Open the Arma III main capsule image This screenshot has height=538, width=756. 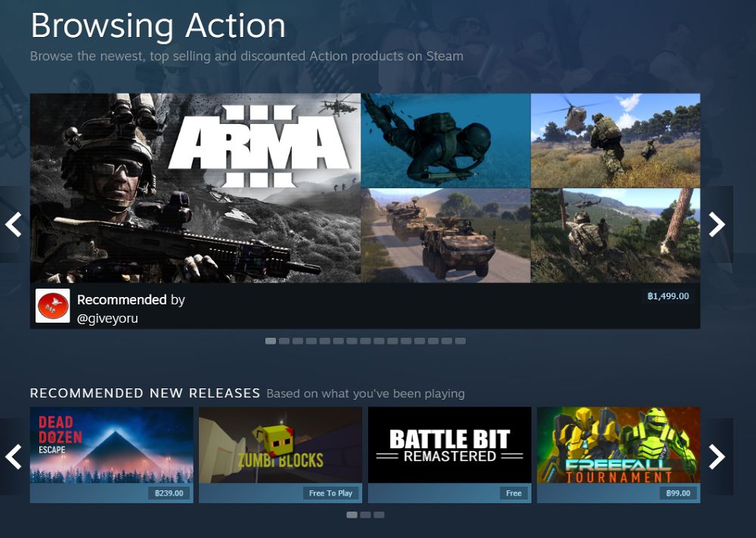(195, 188)
